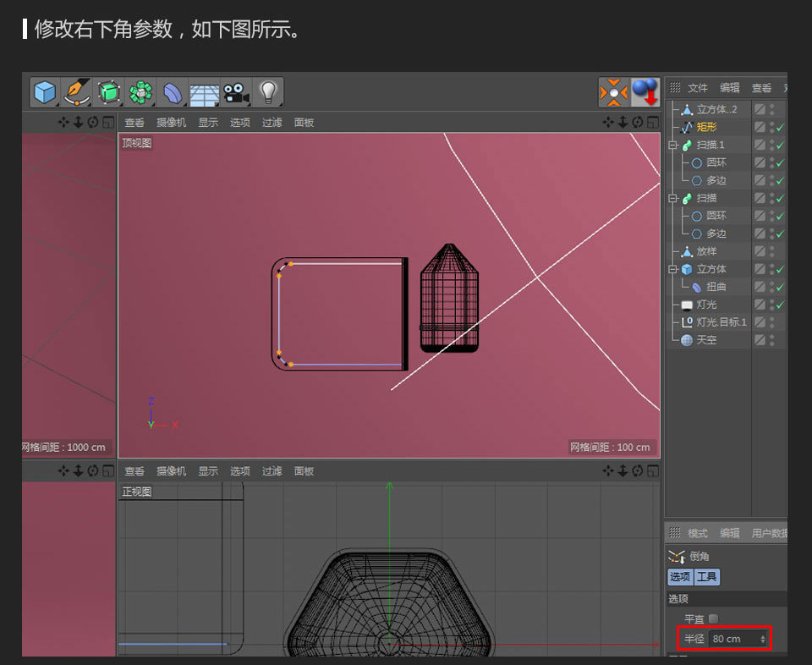Open the 摄像机 menu in top viewport
The height and width of the screenshot is (665, 812).
click(171, 122)
